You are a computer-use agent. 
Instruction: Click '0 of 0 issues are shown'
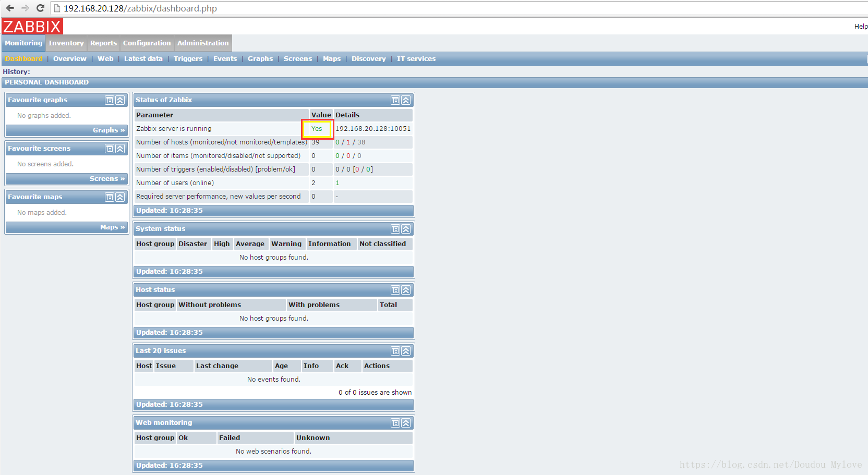375,393
